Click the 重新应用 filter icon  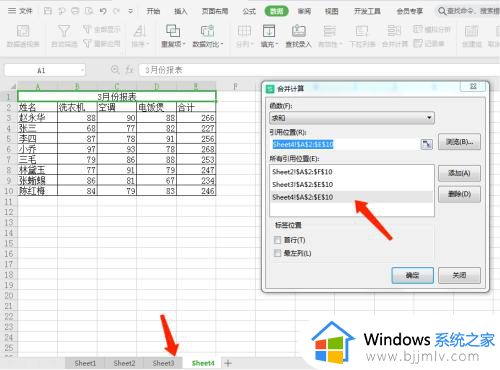(101, 43)
